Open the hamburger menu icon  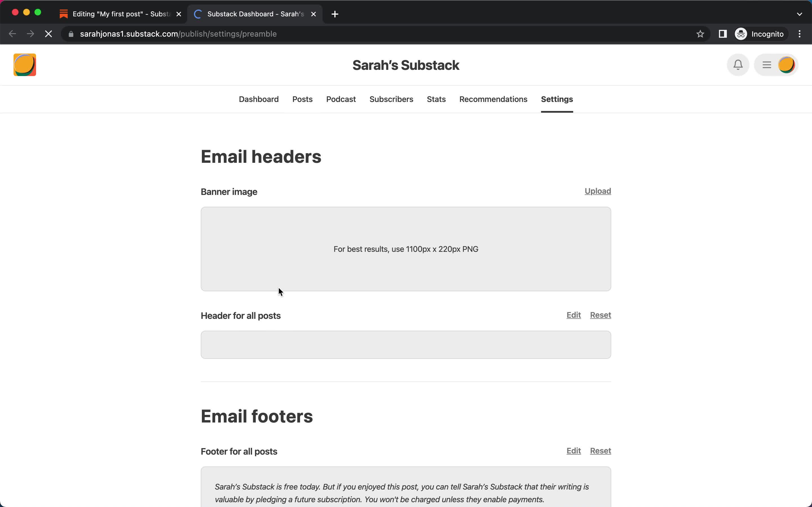click(x=766, y=65)
